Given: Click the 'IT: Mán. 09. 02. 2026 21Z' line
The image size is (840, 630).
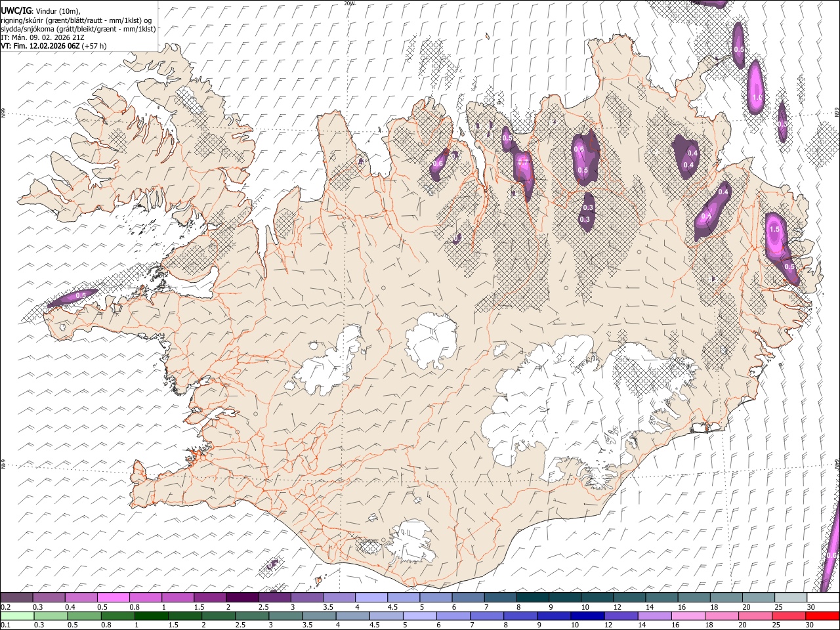Looking at the screenshot, I should (x=42, y=37).
